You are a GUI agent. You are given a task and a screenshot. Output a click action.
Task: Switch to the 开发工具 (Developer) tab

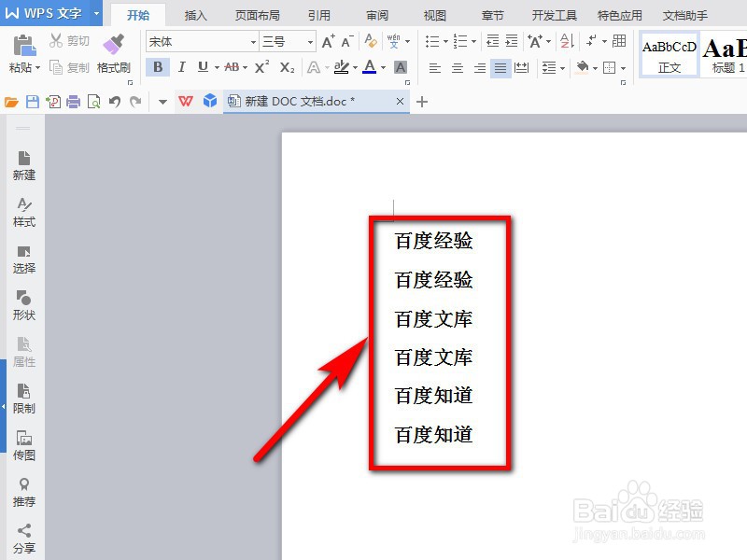[554, 16]
